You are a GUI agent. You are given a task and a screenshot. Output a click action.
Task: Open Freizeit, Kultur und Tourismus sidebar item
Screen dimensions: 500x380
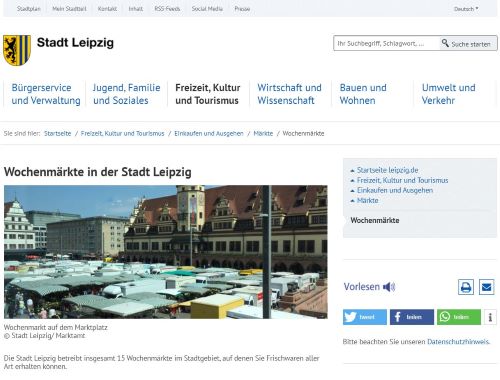[402, 180]
